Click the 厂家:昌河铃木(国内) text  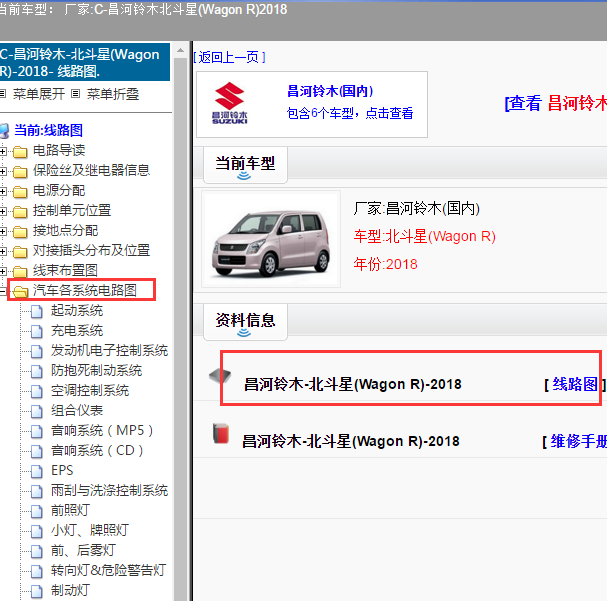pos(417,208)
